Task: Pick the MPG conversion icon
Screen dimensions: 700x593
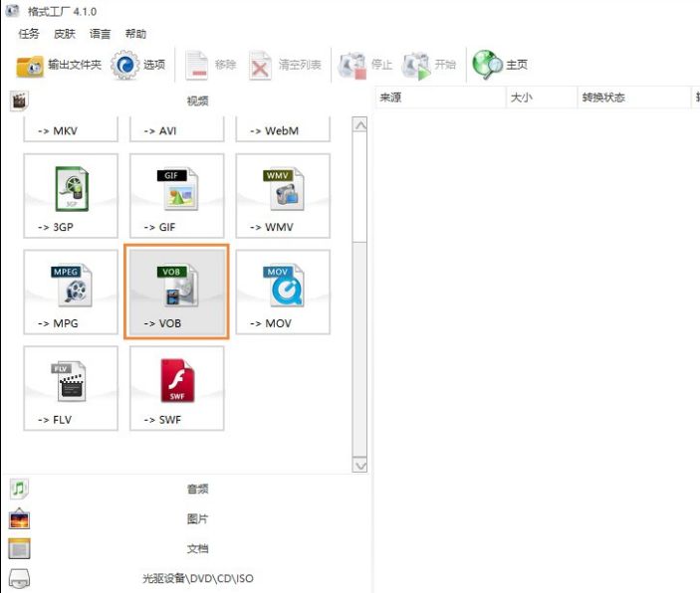Action: [x=71, y=293]
